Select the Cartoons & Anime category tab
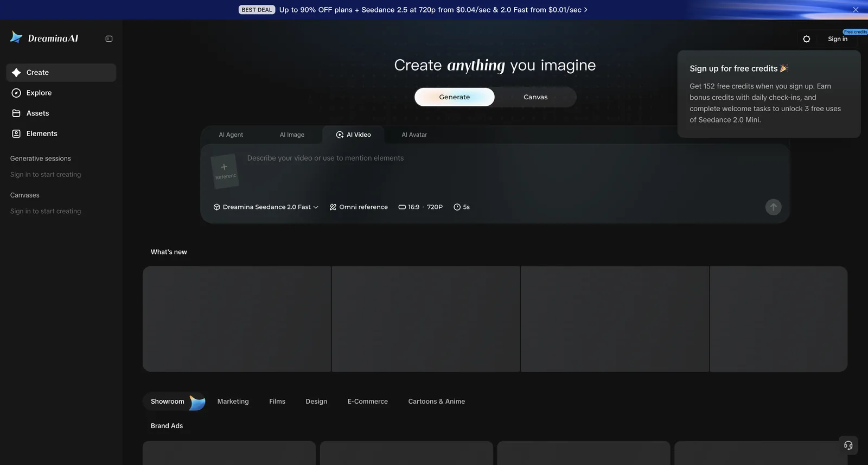868x465 pixels. [437, 402]
